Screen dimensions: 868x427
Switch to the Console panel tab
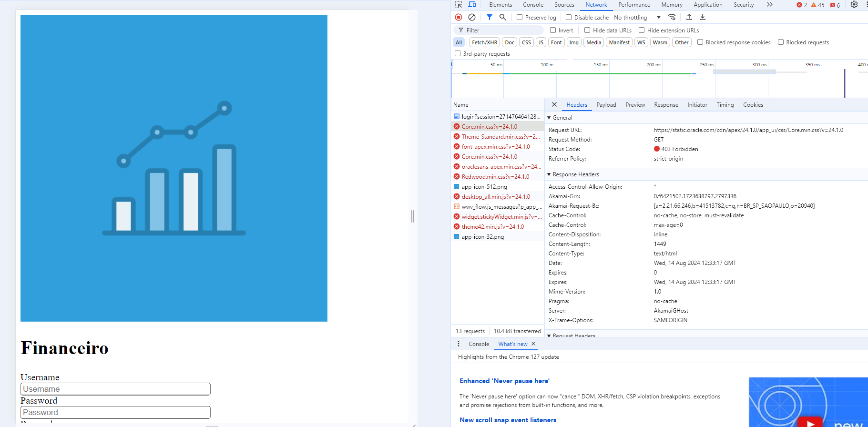[533, 5]
